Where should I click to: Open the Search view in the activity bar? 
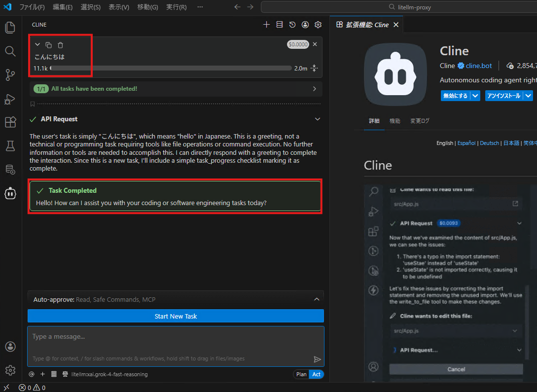[x=10, y=51]
